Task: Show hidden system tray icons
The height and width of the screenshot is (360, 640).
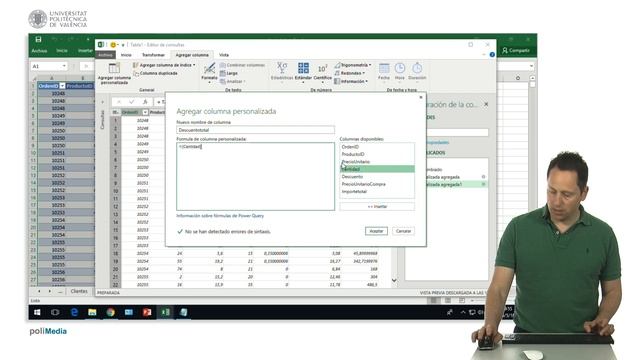Action: pyautogui.click(x=463, y=312)
